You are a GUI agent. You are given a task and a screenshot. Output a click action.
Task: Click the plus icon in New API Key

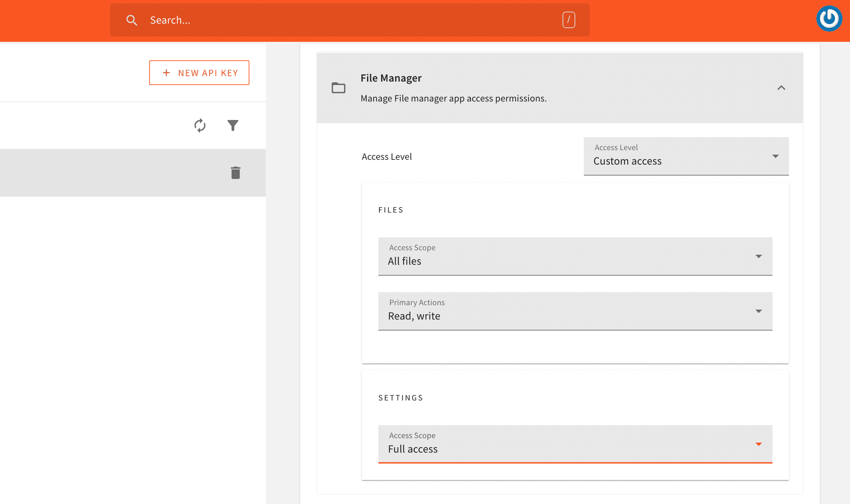pyautogui.click(x=166, y=73)
